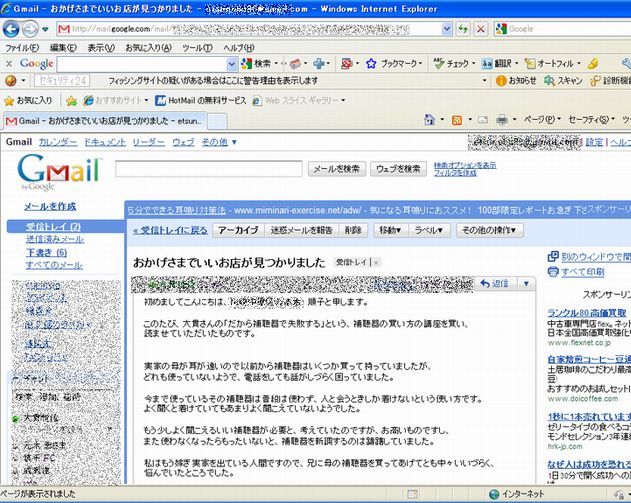The width and height of the screenshot is (631, 503).
Task: Open the ドキュメント link
Action: pyautogui.click(x=105, y=142)
